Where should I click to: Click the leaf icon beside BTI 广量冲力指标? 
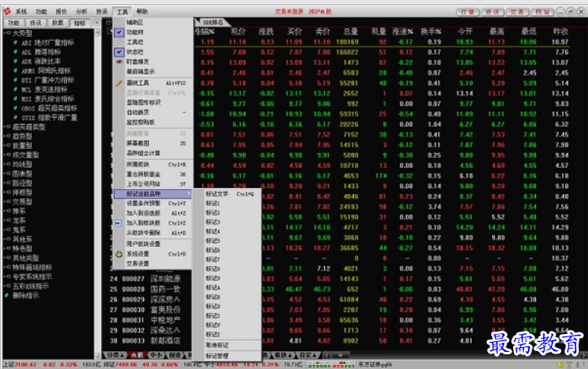15,80
